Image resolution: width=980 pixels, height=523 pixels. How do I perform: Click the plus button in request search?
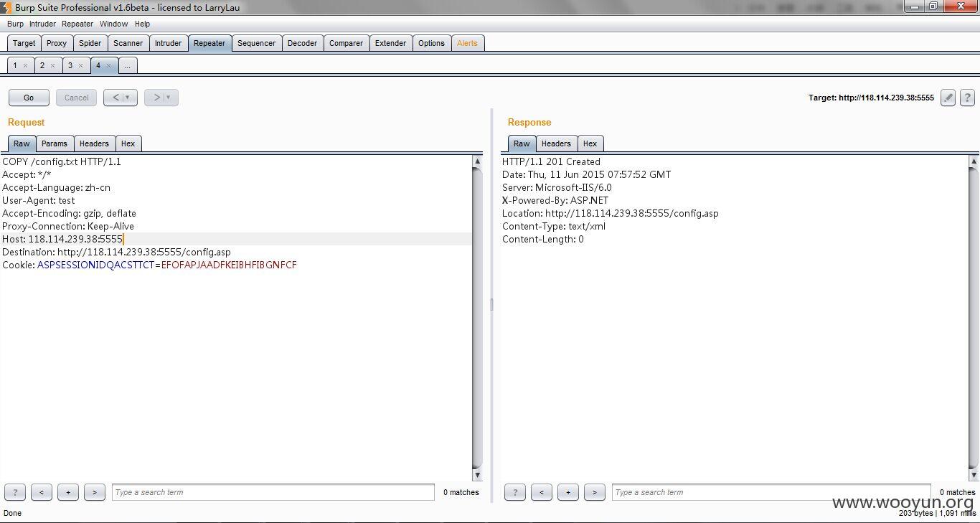(x=68, y=492)
